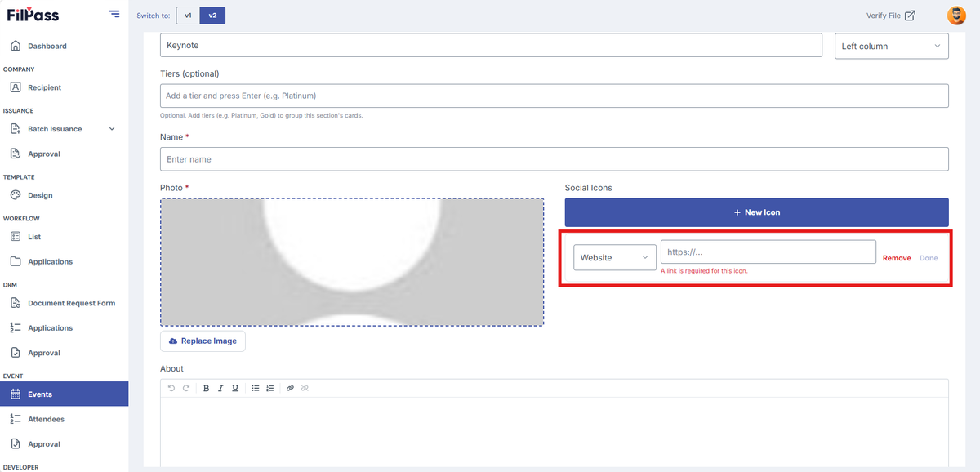Click inside About text area
This screenshot has height=472, width=980.
(x=554, y=431)
